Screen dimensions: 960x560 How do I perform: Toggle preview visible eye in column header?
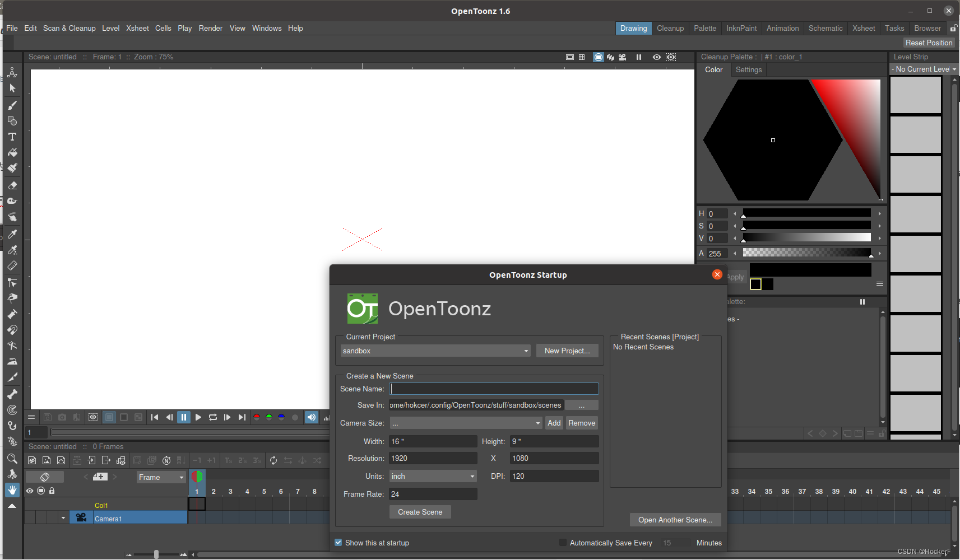click(x=30, y=491)
